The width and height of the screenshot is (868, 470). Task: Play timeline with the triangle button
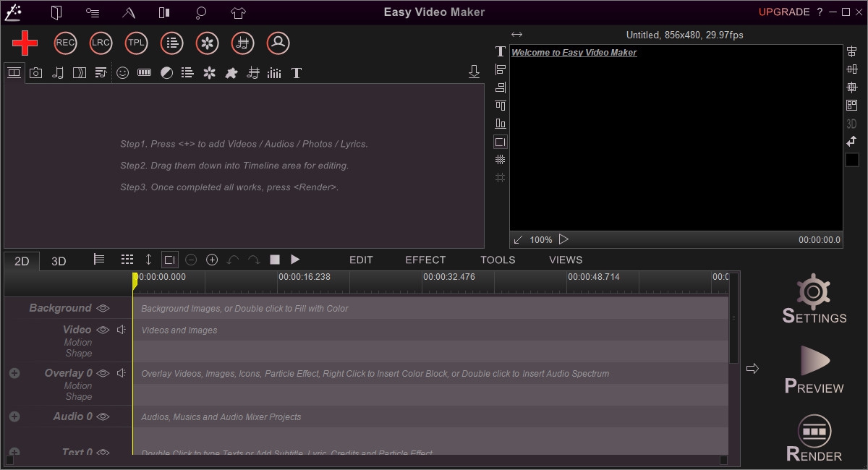295,260
